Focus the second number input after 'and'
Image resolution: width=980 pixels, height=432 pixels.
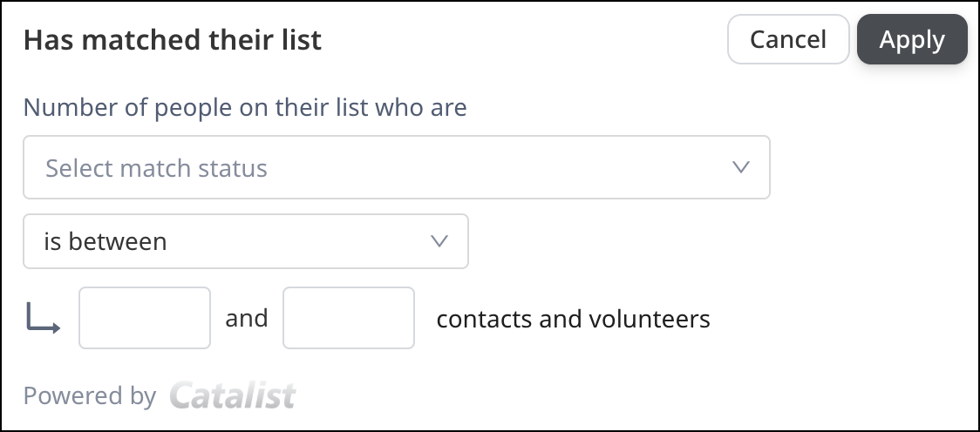(349, 318)
